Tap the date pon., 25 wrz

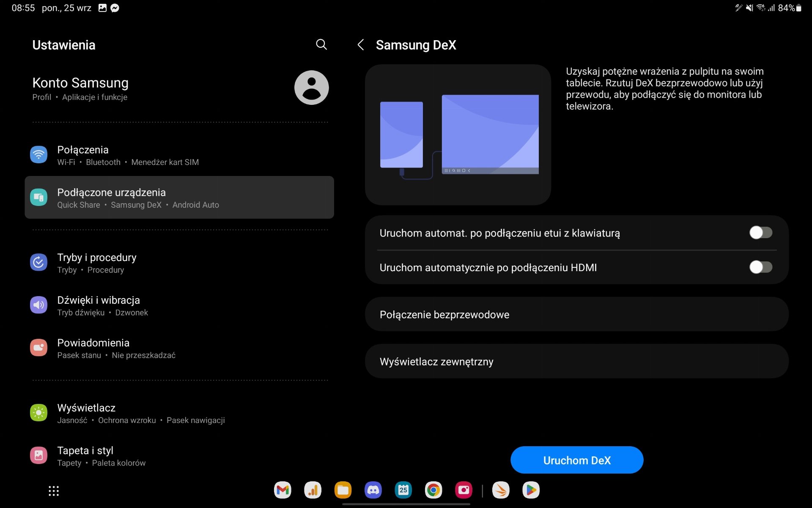(x=66, y=8)
